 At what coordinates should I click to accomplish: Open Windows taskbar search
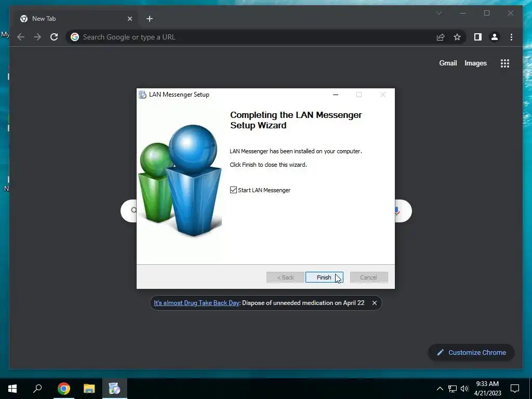[x=37, y=389]
